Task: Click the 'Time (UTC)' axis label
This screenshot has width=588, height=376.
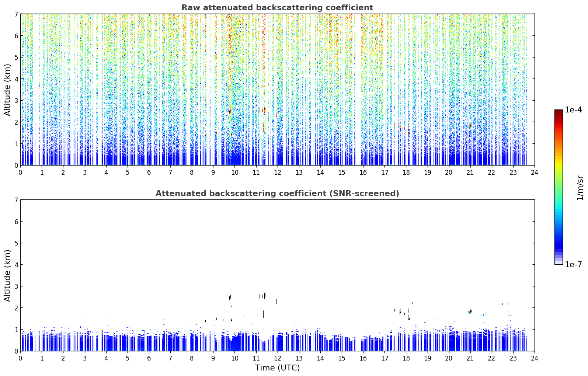Action: coord(277,368)
